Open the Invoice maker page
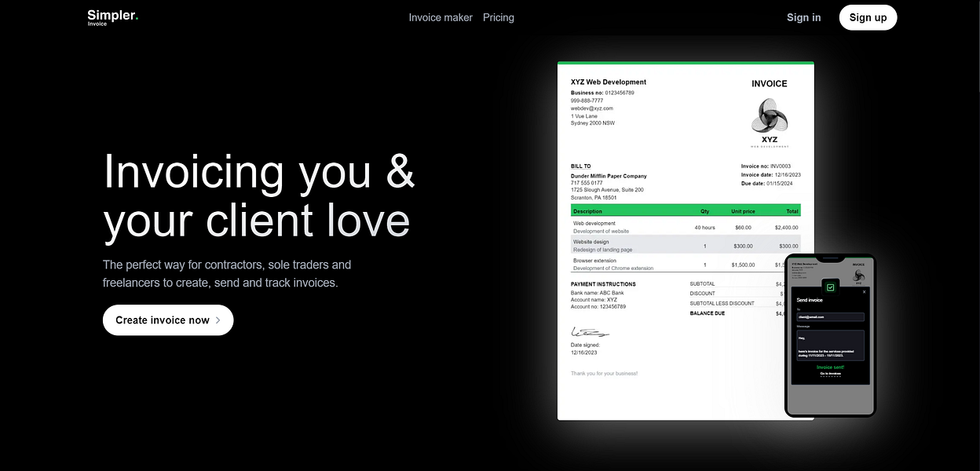The width and height of the screenshot is (980, 471). tap(441, 16)
